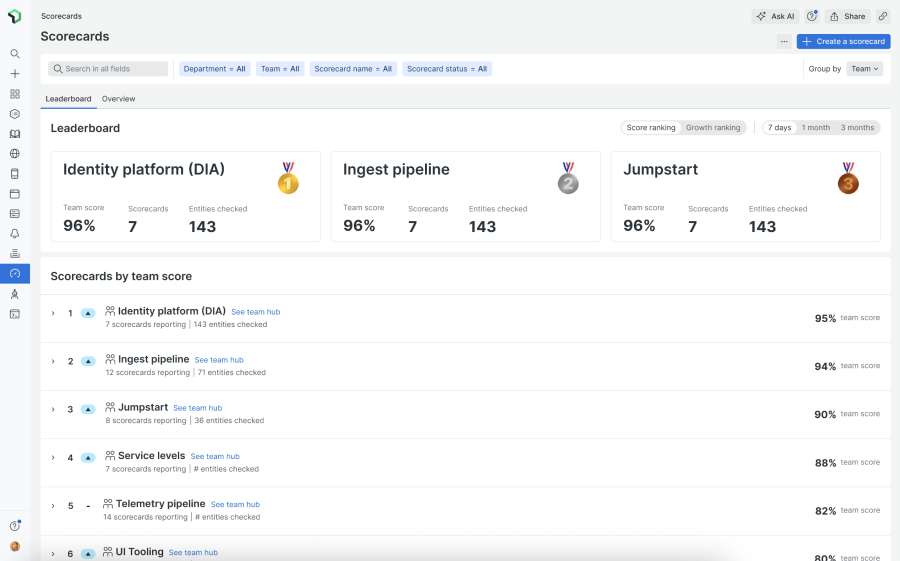The width and height of the screenshot is (900, 561).
Task: Switch to the Overview tab
Action: (118, 99)
